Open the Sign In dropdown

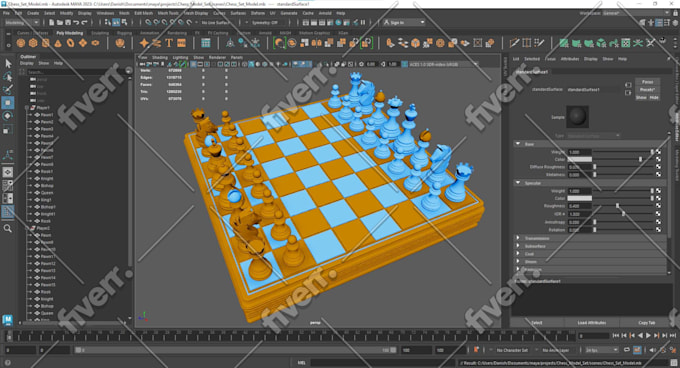tap(404, 23)
